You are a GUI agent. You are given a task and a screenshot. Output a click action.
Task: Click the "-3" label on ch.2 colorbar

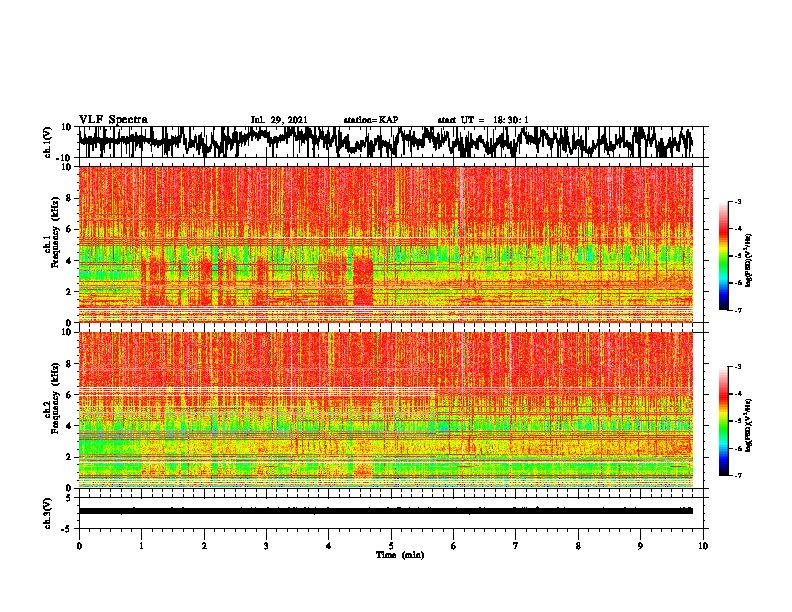[738, 367]
